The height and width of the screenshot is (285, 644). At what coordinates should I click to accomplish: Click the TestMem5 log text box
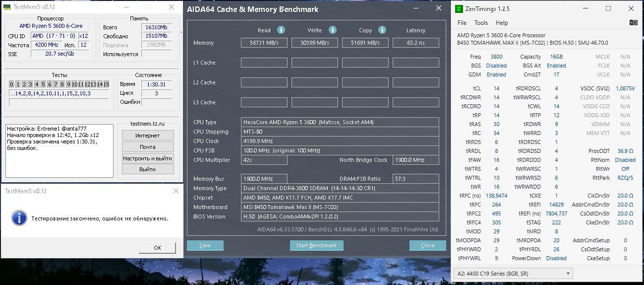59,151
